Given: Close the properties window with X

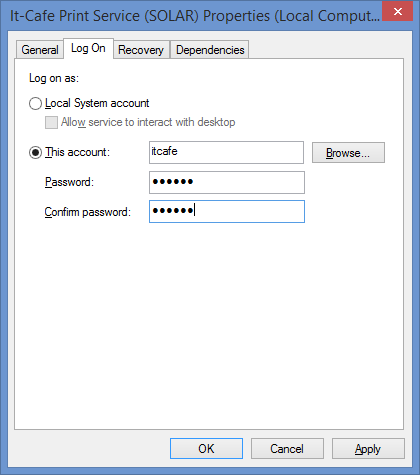Looking at the screenshot, I should (x=398, y=12).
